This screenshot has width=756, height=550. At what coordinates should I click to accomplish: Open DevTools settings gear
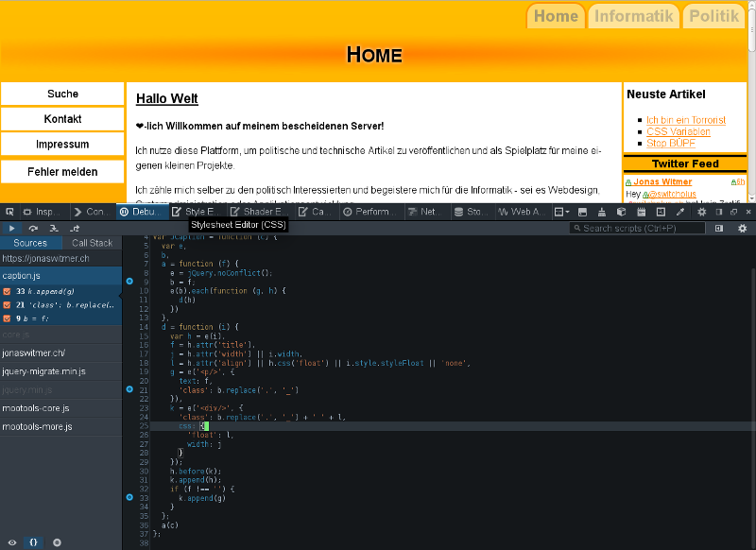tap(702, 211)
